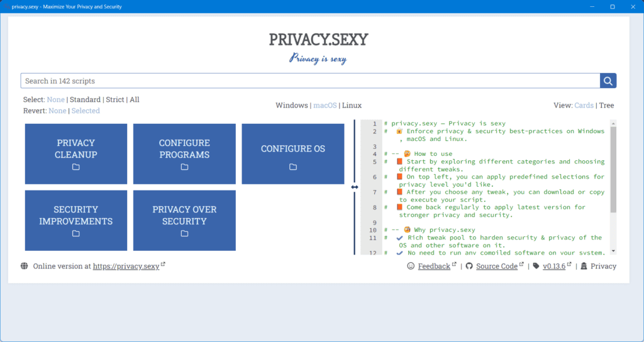Switch to Linux scripts
The height and width of the screenshot is (342, 644).
(x=352, y=105)
